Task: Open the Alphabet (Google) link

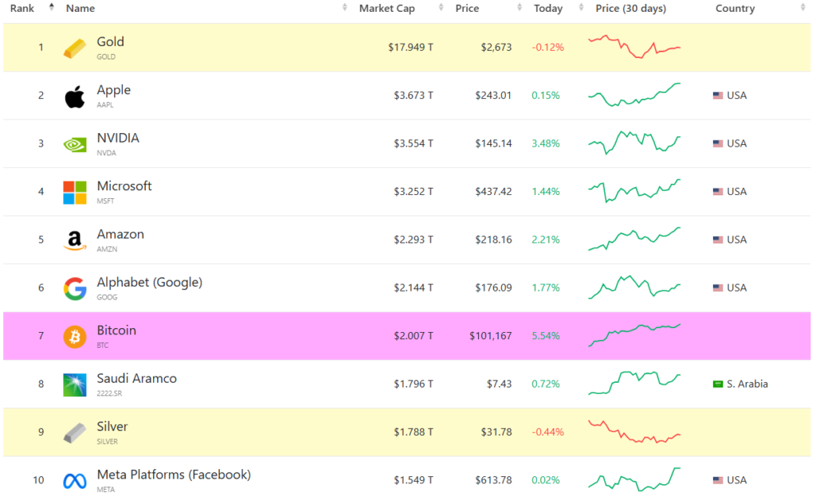Action: (149, 283)
